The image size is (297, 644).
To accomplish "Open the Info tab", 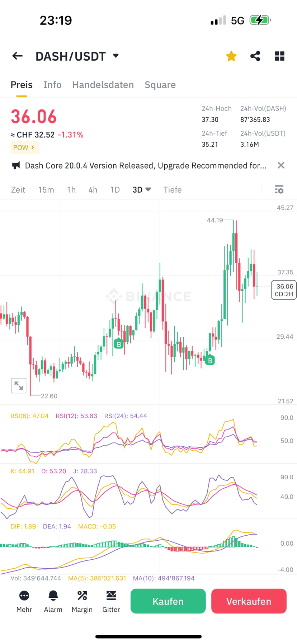I will 52,85.
